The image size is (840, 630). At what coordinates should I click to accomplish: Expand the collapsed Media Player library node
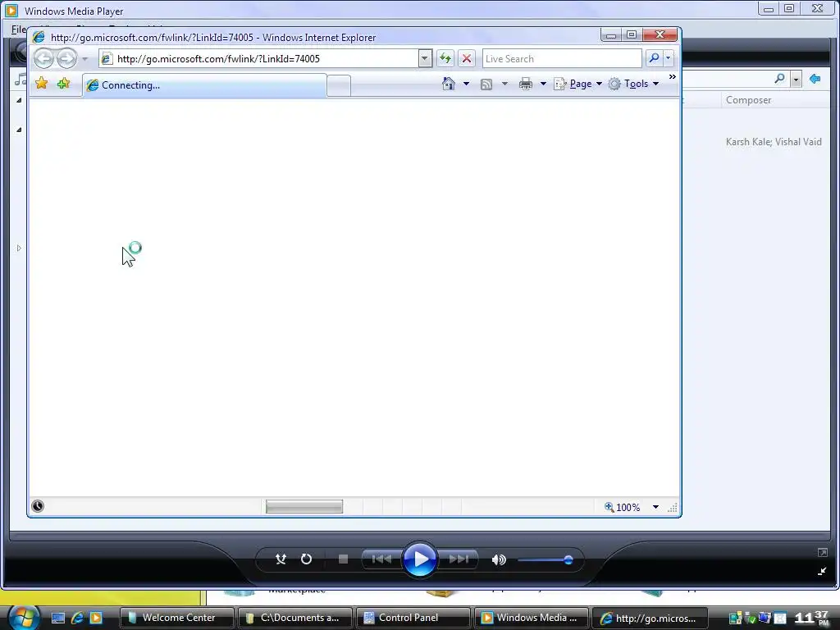19,248
